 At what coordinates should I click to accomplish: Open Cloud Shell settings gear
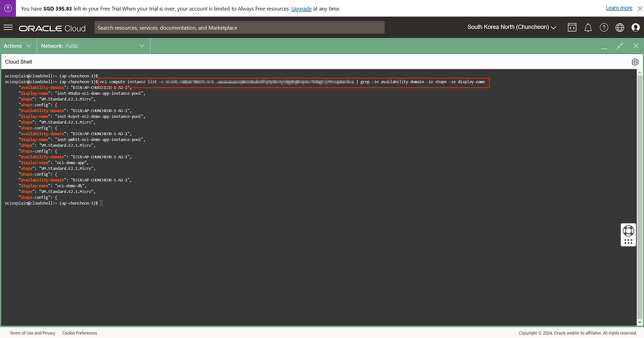click(x=635, y=62)
